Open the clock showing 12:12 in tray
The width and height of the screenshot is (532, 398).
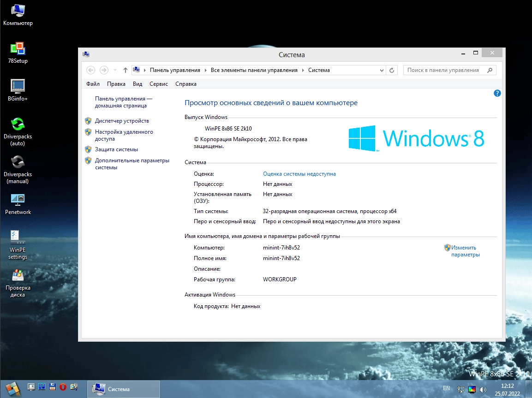pos(507,390)
